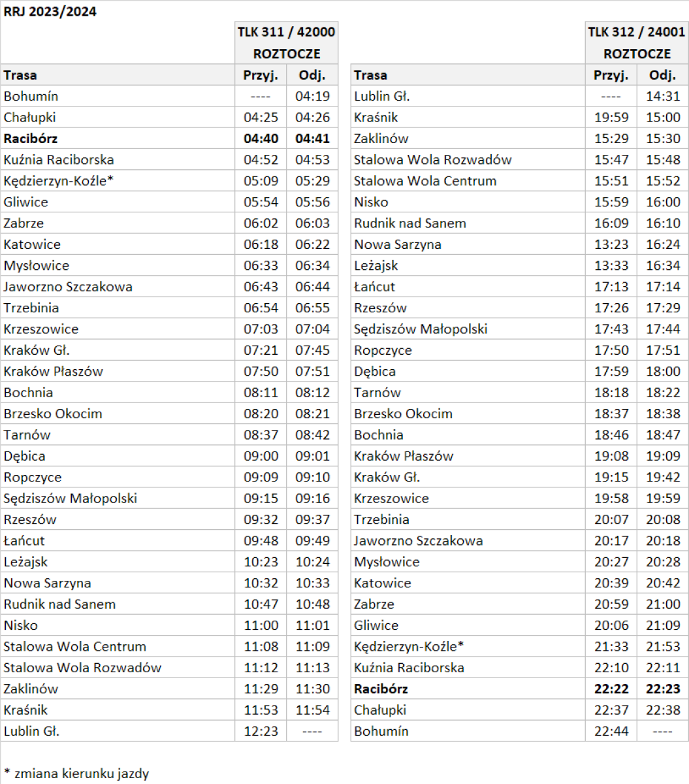The height and width of the screenshot is (784, 689).
Task: Click the Trasa header in the TLK 312 table
Action: point(370,75)
